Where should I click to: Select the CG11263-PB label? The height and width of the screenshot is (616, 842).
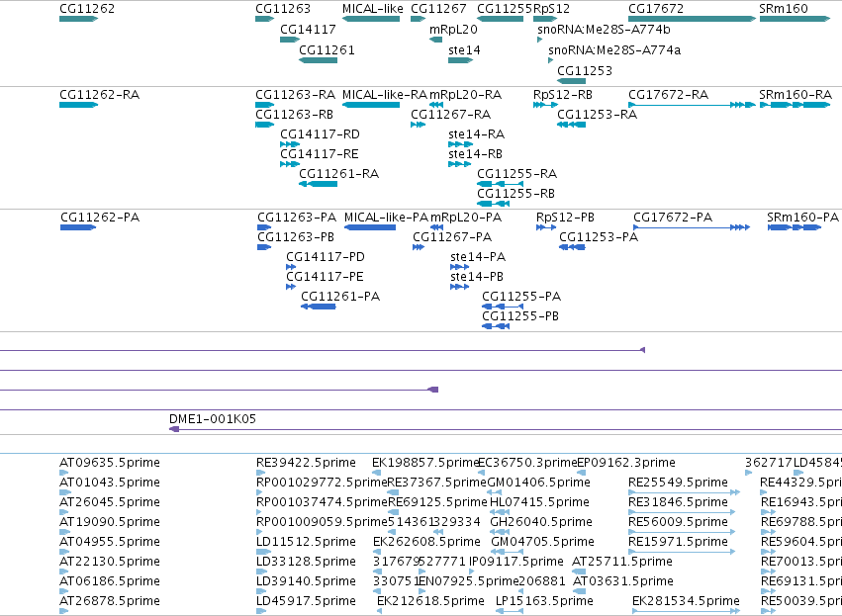pyautogui.click(x=296, y=237)
